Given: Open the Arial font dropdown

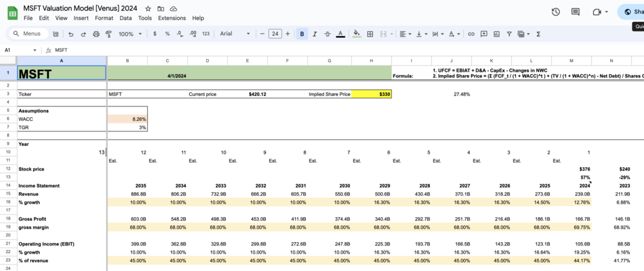Looking at the screenshot, I should [x=235, y=34].
